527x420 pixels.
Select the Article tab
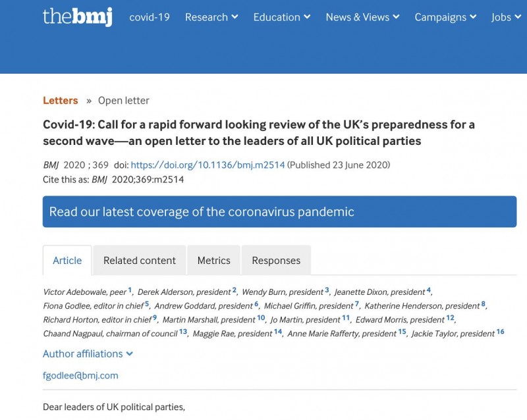[x=67, y=261]
